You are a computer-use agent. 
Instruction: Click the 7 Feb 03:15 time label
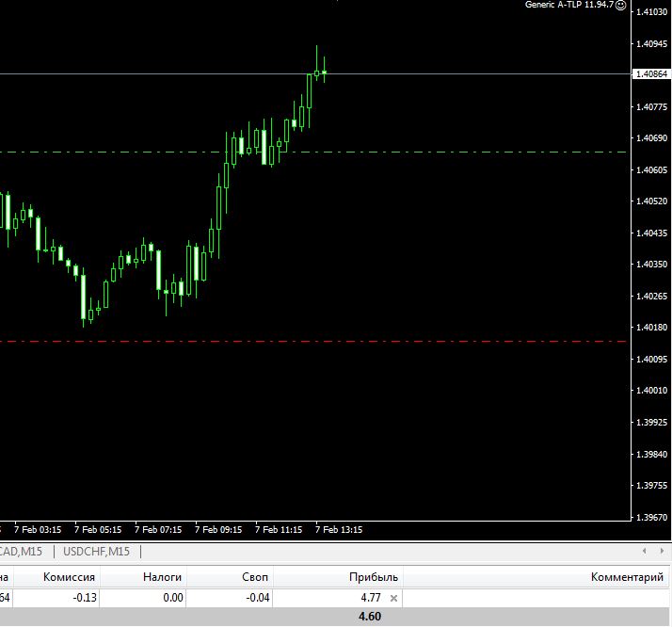tap(38, 530)
